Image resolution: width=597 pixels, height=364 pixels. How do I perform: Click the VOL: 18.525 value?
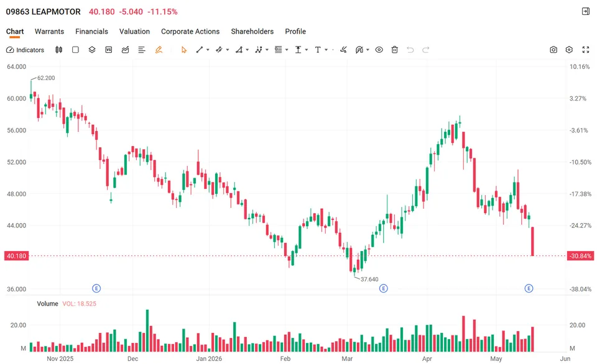[x=79, y=304]
